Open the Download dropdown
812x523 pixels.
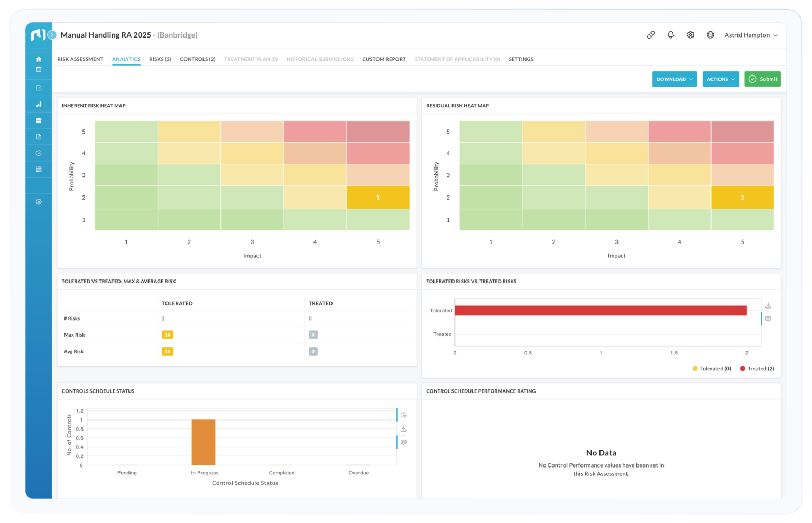(675, 79)
